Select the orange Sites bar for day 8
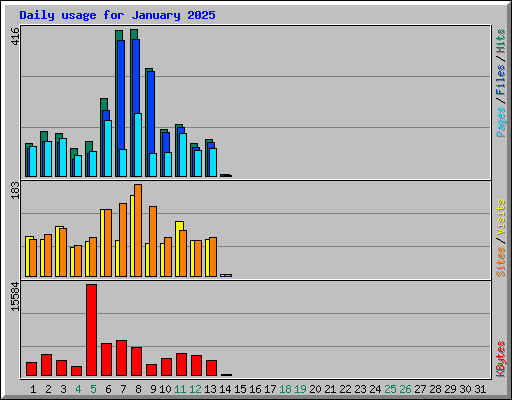This screenshot has width=512, height=400. point(138,230)
